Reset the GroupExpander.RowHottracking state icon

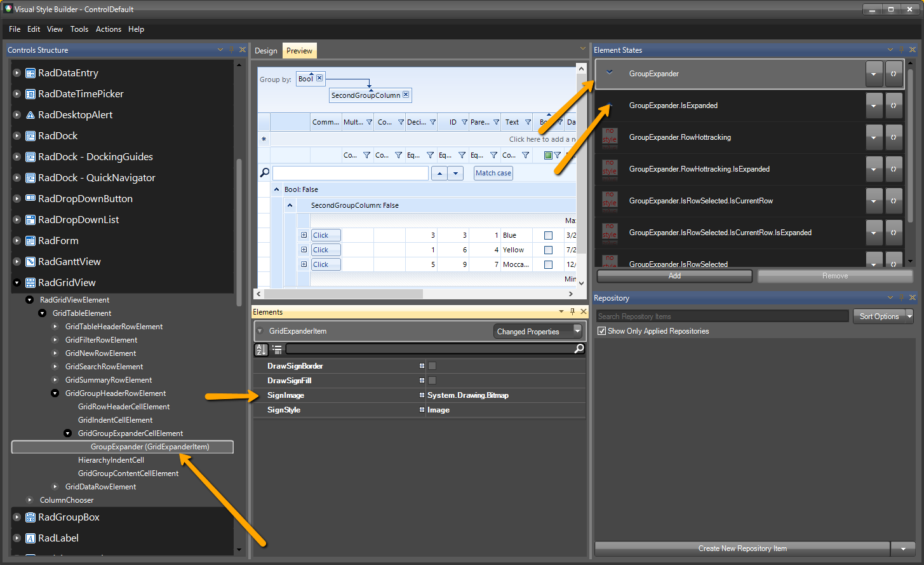[894, 137]
